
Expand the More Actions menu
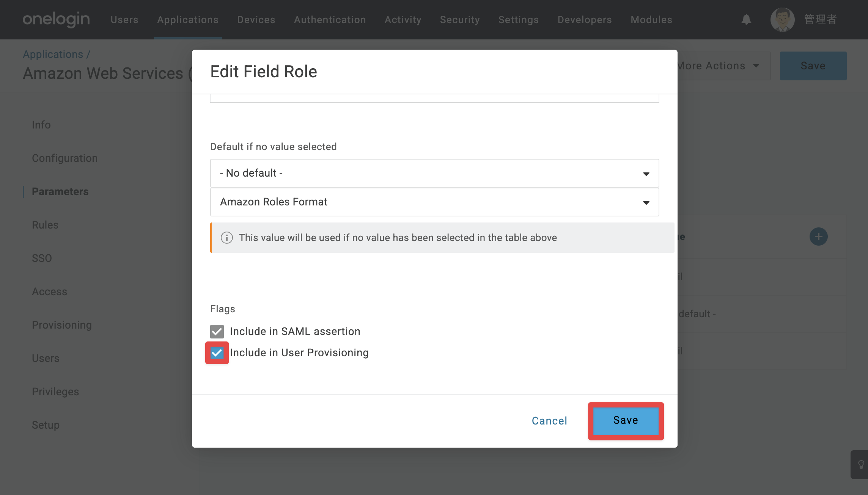[x=719, y=66]
